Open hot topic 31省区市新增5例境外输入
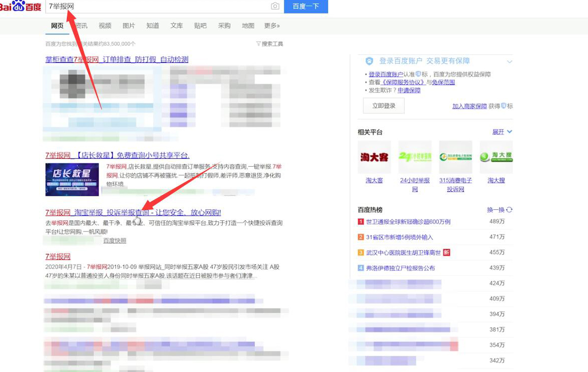 pos(400,237)
